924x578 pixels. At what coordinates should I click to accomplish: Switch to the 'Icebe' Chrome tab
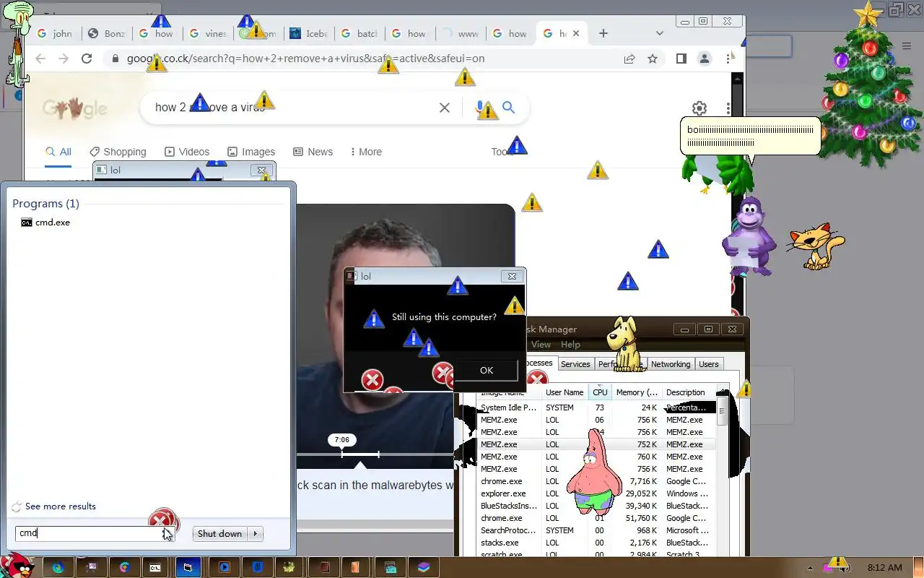[x=308, y=33]
